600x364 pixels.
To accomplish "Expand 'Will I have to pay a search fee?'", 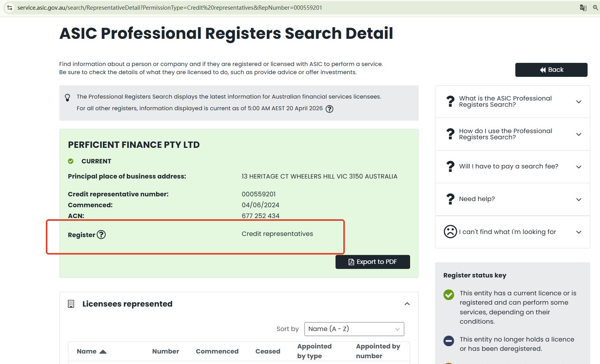I will click(x=579, y=167).
